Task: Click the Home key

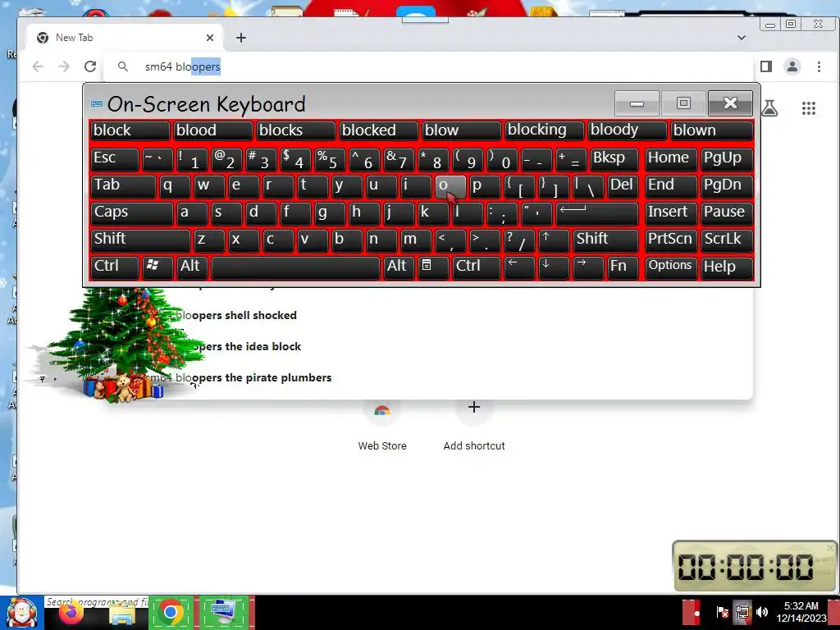Action: (x=671, y=158)
